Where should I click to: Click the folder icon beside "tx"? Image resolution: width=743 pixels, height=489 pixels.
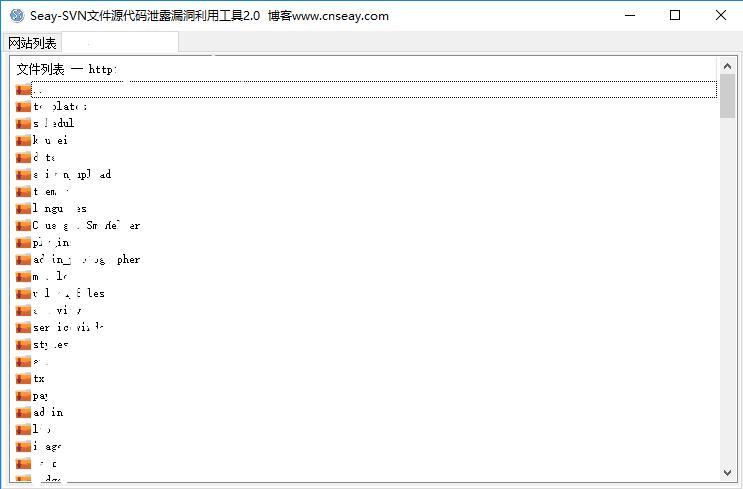(23, 379)
